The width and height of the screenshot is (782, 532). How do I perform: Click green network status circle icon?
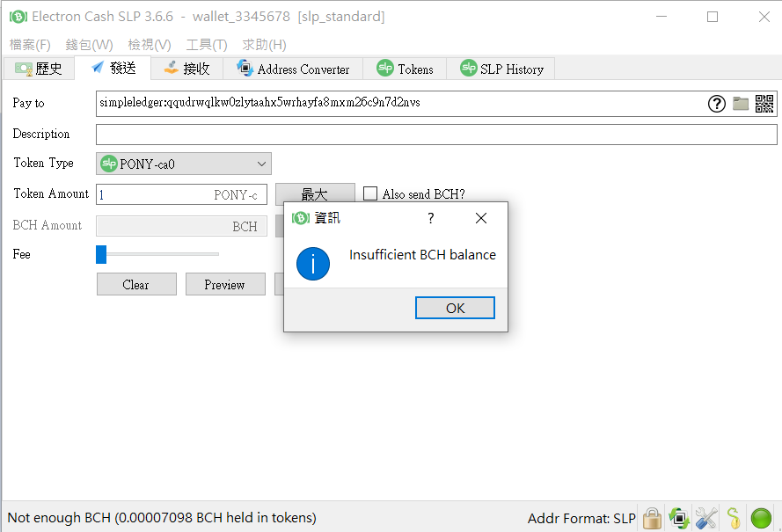tap(761, 518)
